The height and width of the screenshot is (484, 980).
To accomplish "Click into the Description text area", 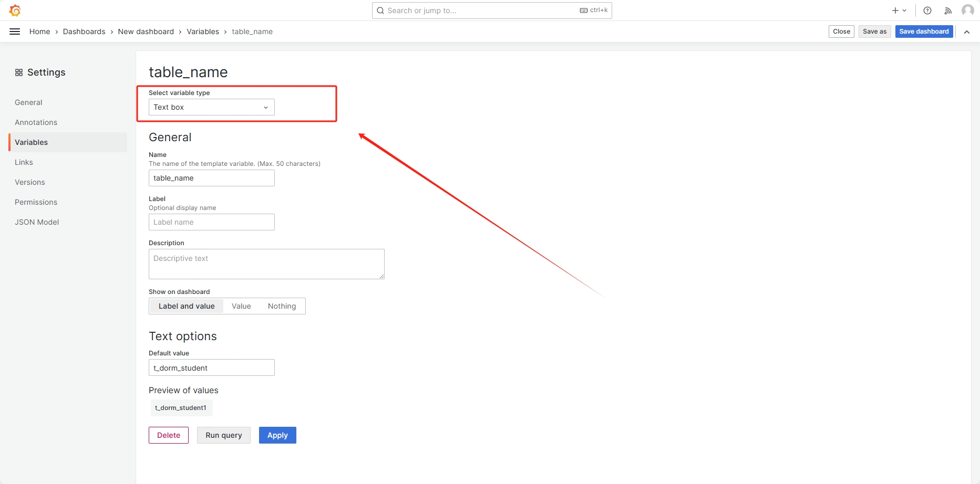I will click(266, 264).
